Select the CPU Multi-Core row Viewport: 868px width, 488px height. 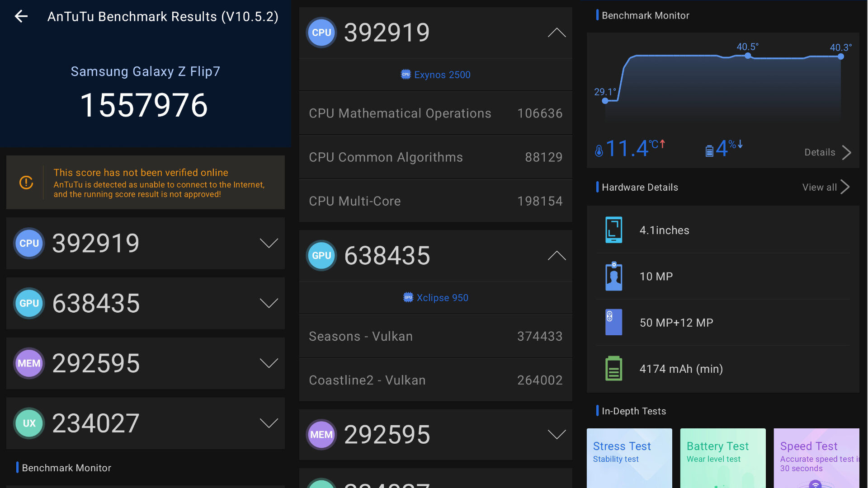coord(435,201)
